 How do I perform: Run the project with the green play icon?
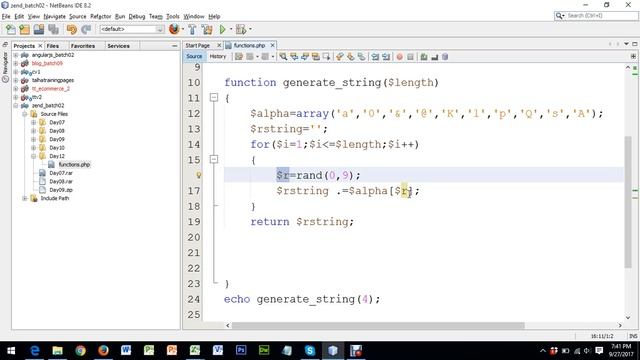click(x=222, y=29)
